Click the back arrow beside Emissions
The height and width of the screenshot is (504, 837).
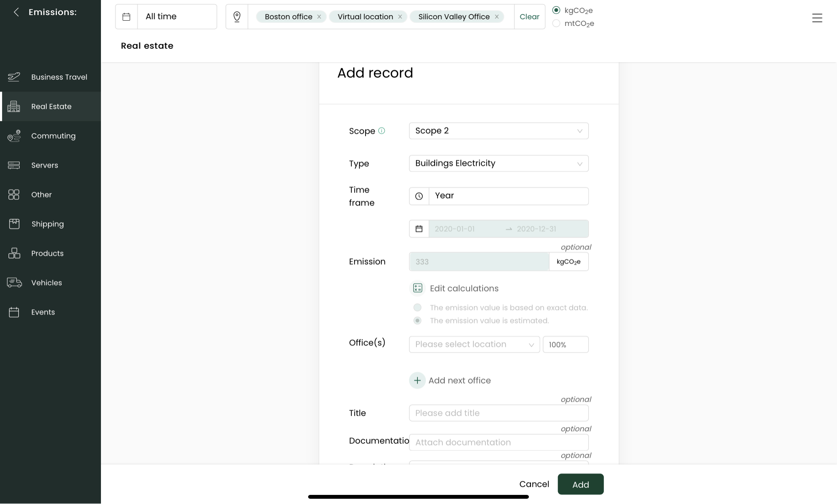[16, 12]
